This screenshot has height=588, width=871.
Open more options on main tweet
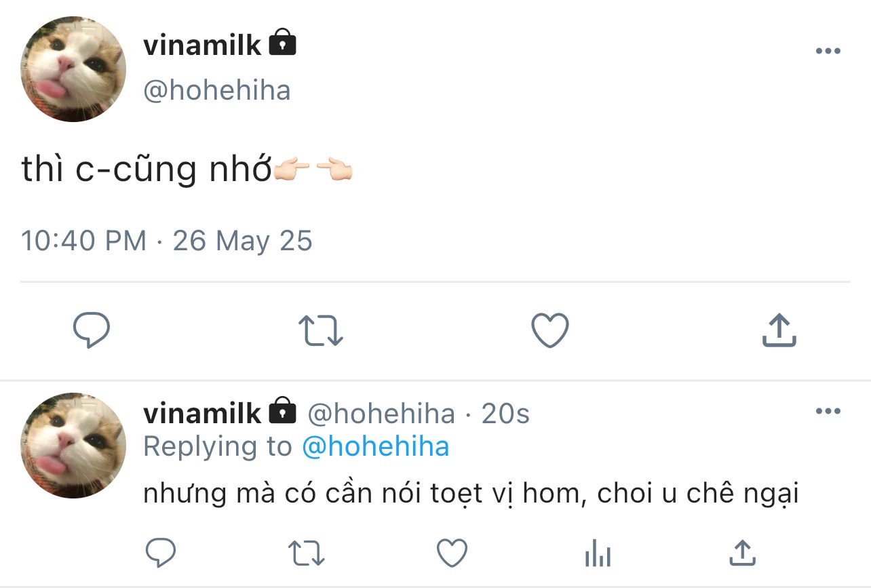[828, 52]
